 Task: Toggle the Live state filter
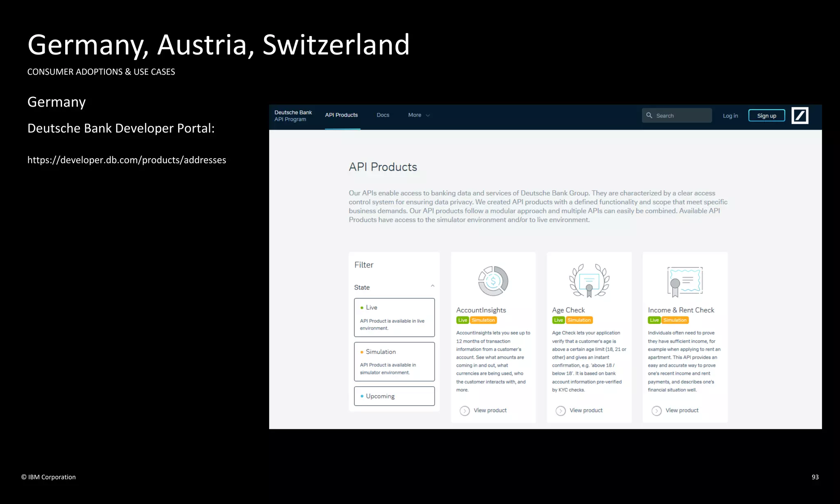tap(394, 317)
